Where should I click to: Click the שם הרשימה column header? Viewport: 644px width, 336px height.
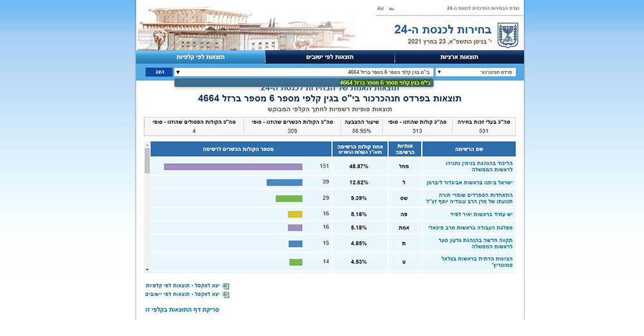click(x=469, y=149)
